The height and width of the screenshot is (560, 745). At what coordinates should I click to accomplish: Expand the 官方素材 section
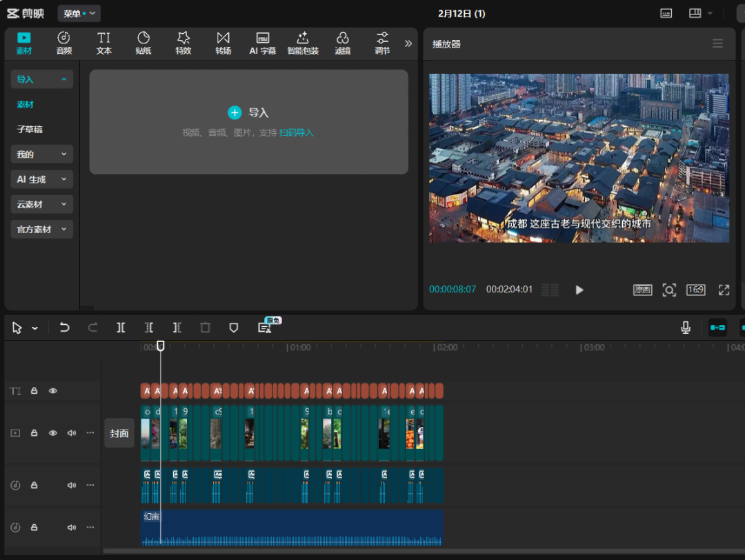[x=41, y=229]
